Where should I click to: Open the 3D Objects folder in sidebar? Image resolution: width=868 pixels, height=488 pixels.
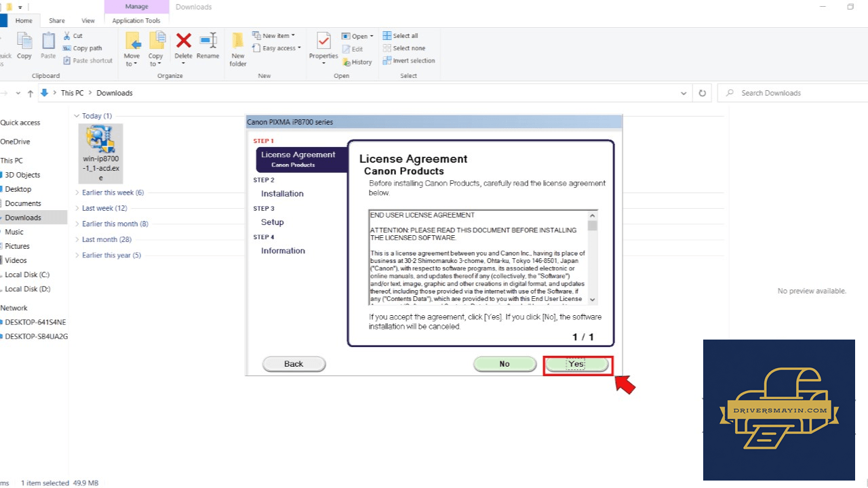[x=22, y=175]
